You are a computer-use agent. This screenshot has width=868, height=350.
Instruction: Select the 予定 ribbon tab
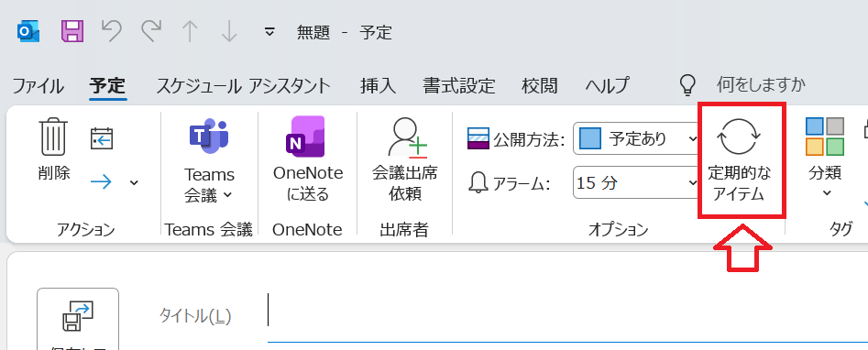pos(108,86)
